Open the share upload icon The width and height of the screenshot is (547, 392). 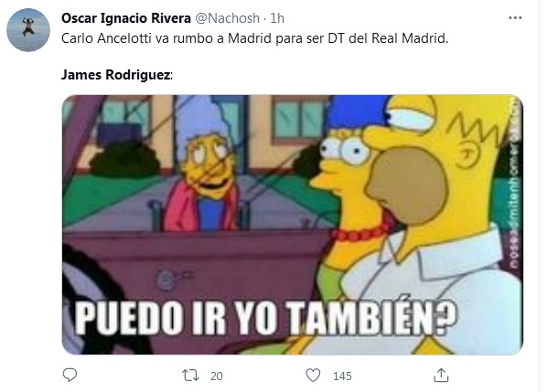tap(441, 375)
